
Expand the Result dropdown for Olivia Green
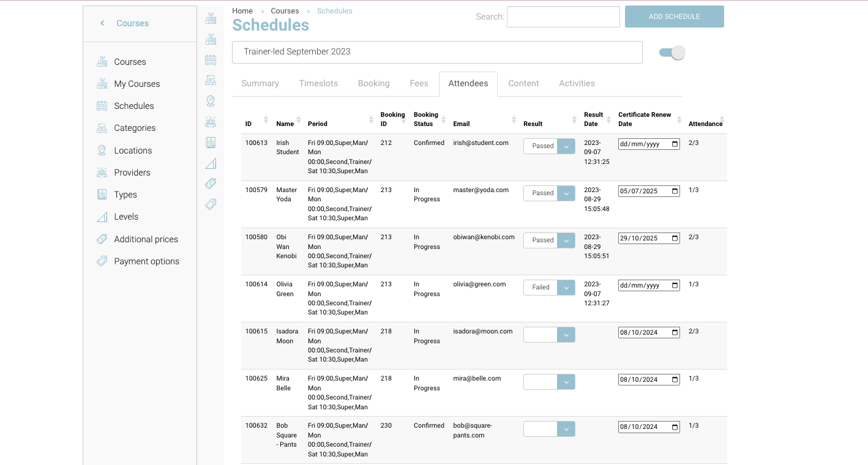click(566, 288)
